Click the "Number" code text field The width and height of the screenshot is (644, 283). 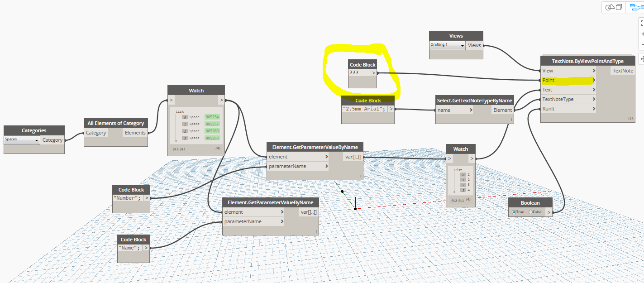(x=128, y=198)
